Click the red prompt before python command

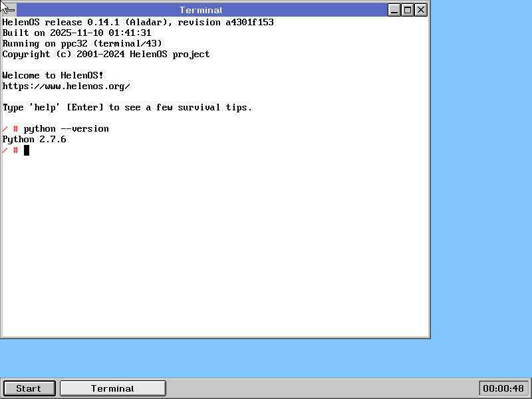pos(10,129)
